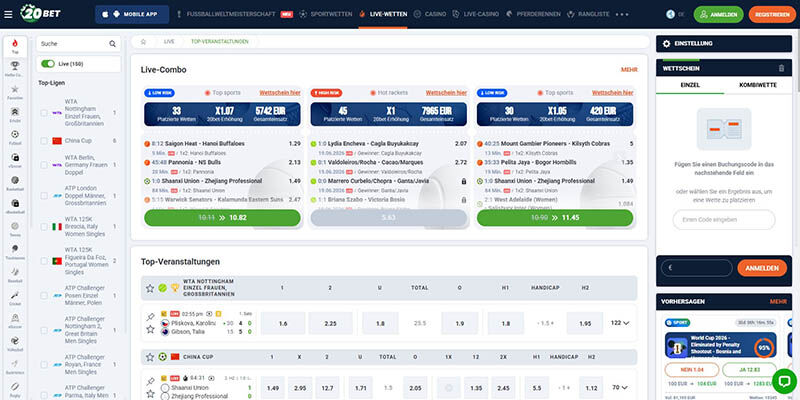The height and width of the screenshot is (400, 800).
Task: Check the WTA Nottingham Einzel Frauen league box
Action: tap(44, 113)
